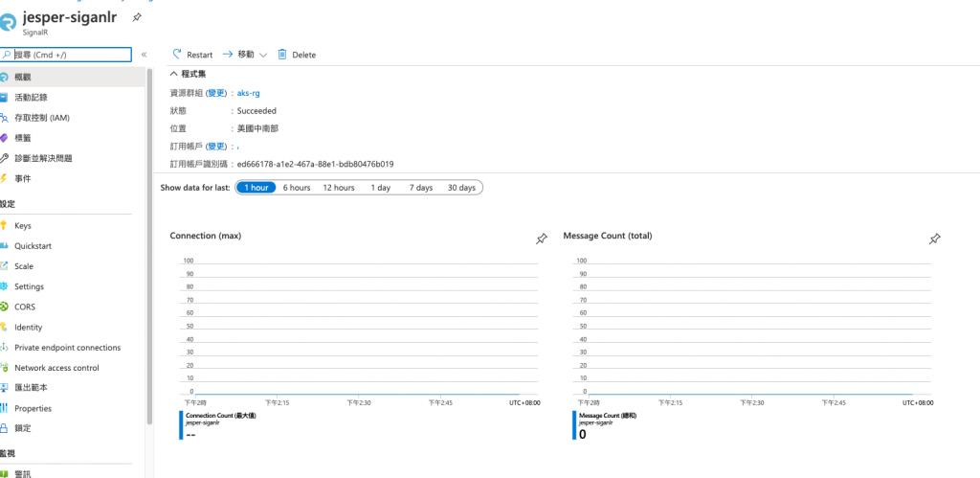Screen dimensions: 980x478
Task: Pin the Connection (max) chart
Action: (542, 239)
